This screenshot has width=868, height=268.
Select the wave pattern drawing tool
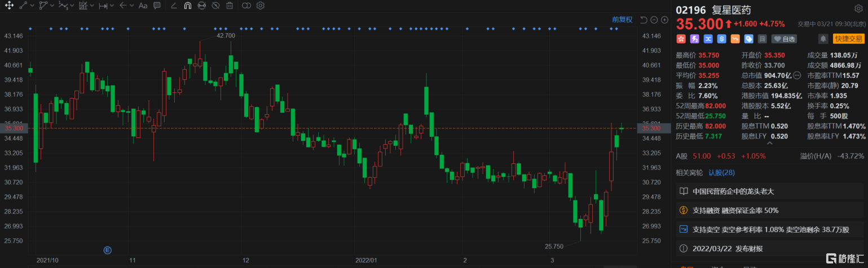click(x=63, y=6)
